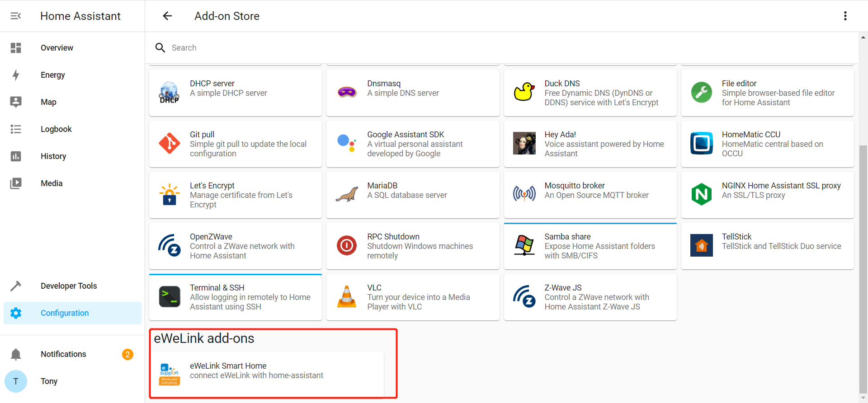Click the Hey Ada! portrait icon
The height and width of the screenshot is (403, 868).
pos(524,144)
